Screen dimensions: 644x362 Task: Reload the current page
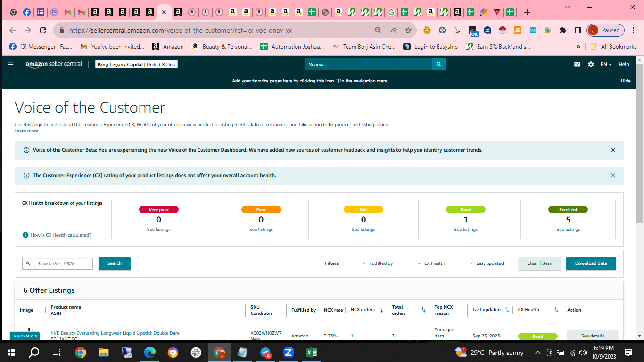43,30
